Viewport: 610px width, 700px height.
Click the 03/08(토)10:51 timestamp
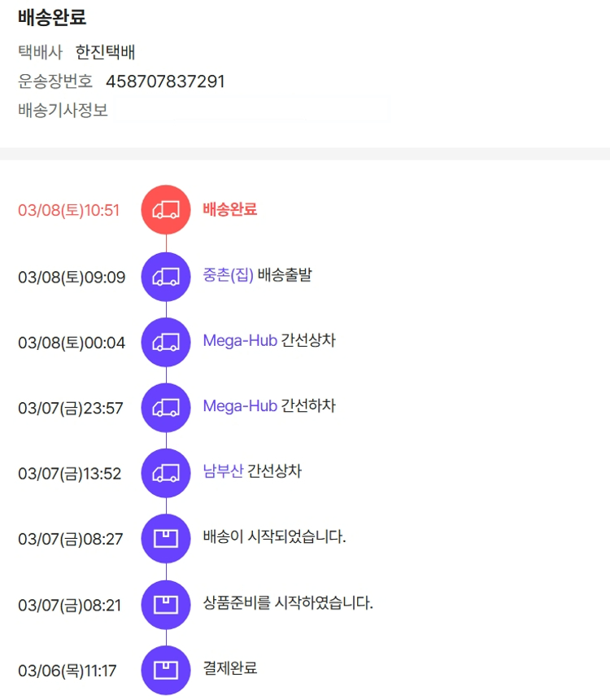tap(69, 211)
